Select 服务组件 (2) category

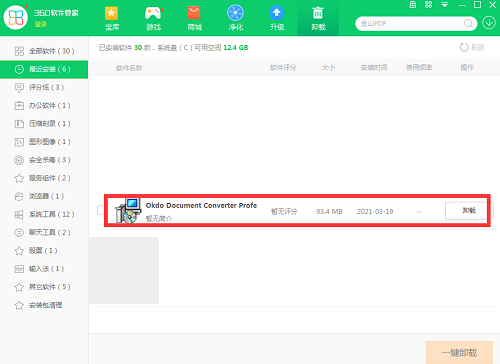click(x=44, y=178)
